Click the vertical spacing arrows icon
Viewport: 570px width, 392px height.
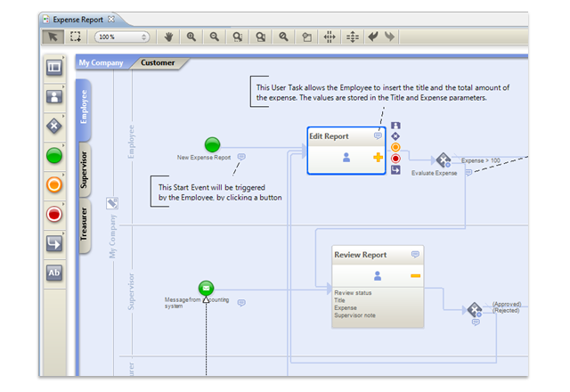click(x=353, y=37)
